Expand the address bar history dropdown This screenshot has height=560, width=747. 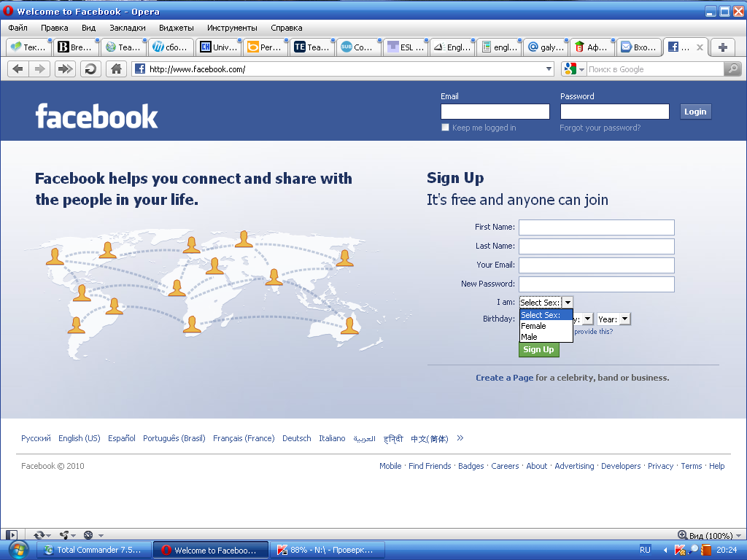point(549,69)
